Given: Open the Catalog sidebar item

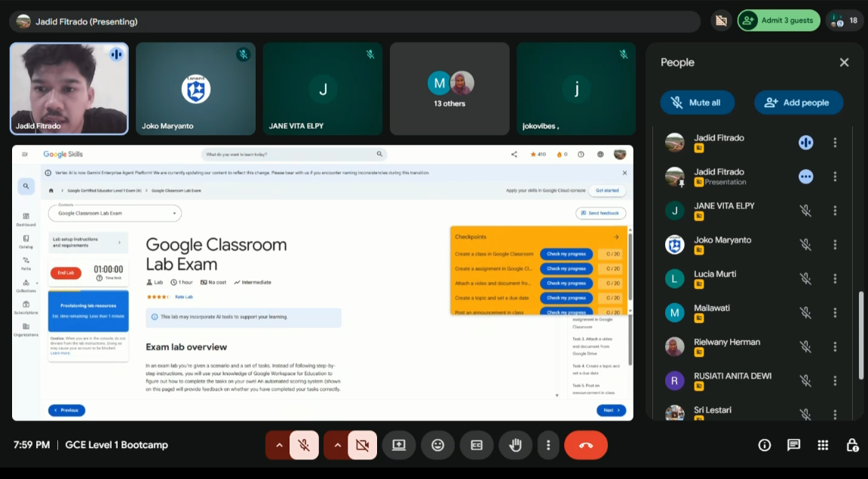Looking at the screenshot, I should [x=26, y=242].
